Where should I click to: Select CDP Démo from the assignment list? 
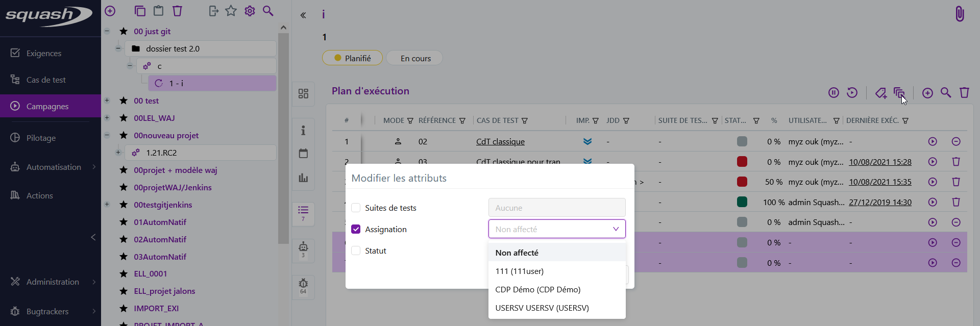[x=537, y=289]
